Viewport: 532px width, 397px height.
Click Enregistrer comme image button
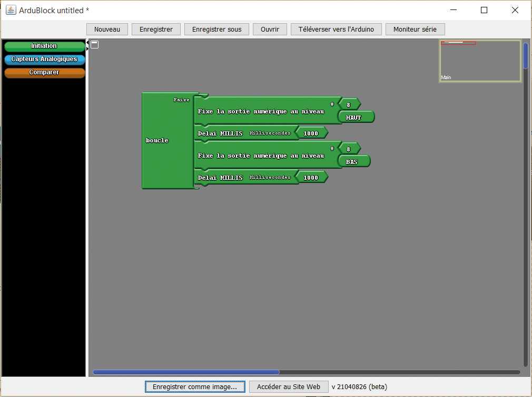coord(195,386)
